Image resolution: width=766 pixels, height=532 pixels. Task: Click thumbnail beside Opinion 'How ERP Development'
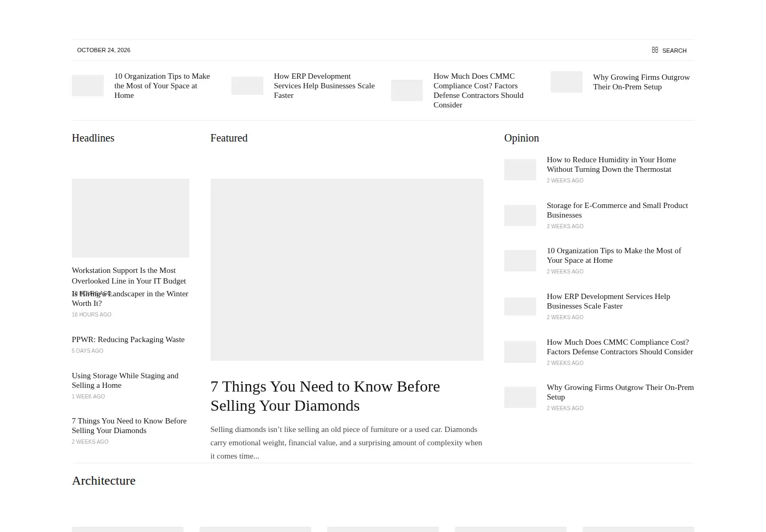tap(520, 306)
